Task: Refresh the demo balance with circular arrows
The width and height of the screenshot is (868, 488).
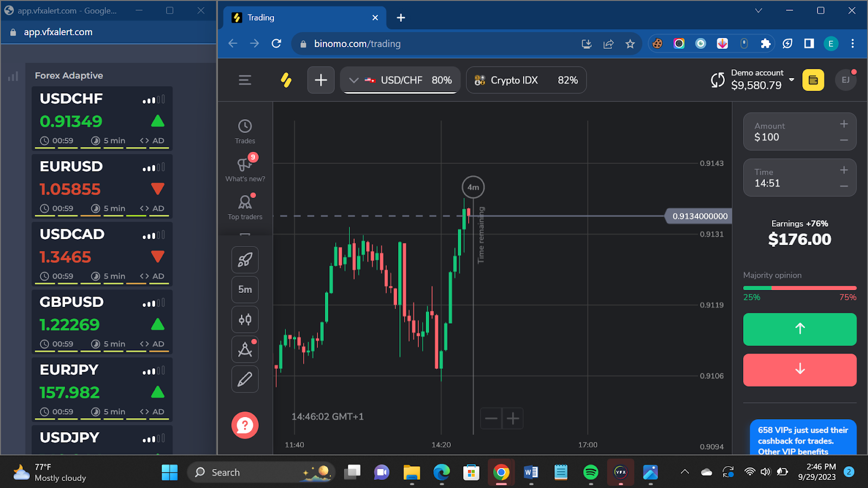Action: tap(718, 80)
